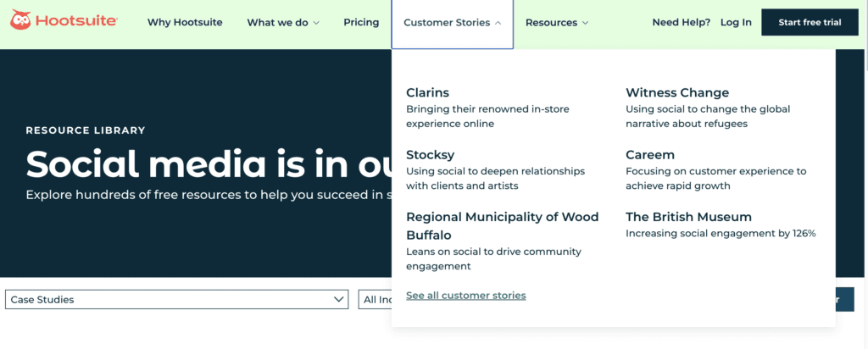Image resolution: width=868 pixels, height=349 pixels.
Task: Open the Need Help? link
Action: tap(681, 23)
